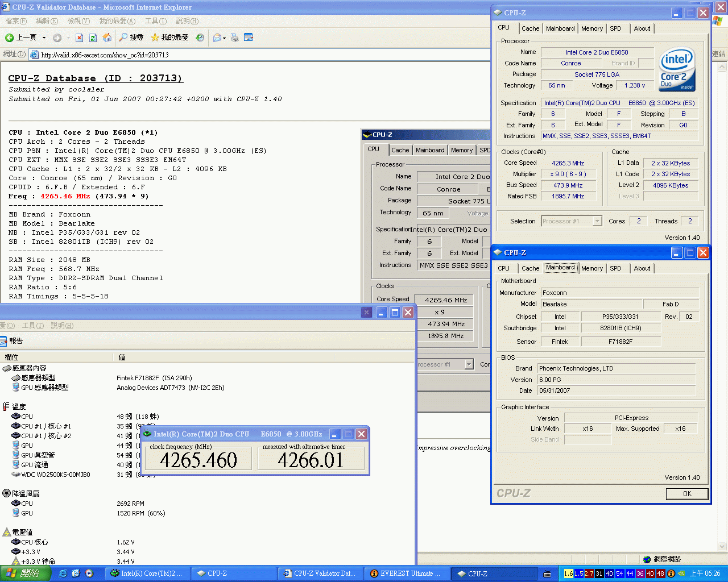Screen dimensions: 728x582
Task: Open the 檢視(V) menu in Internet Explorer
Action: point(78,21)
